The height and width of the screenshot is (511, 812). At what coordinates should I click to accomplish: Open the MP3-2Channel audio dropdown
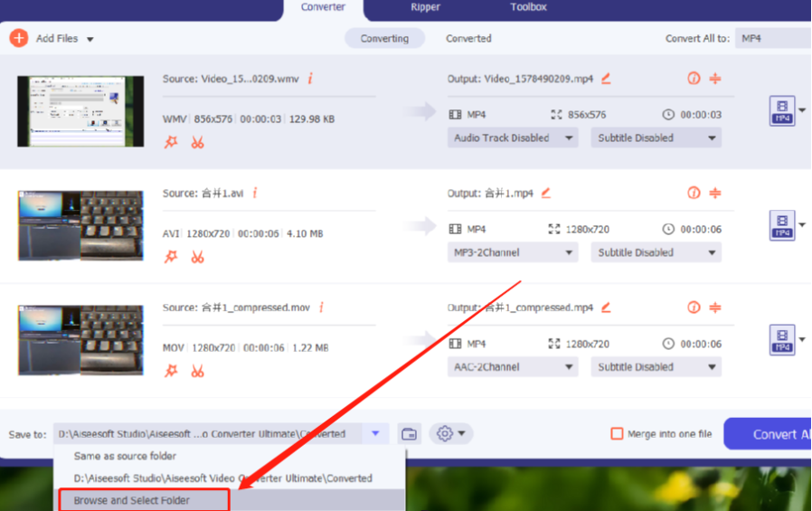pos(513,252)
